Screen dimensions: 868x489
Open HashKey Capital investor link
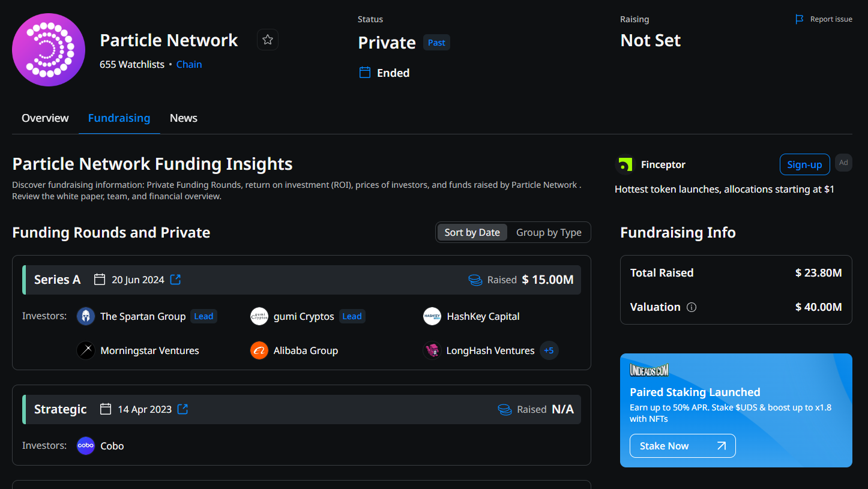click(x=483, y=316)
